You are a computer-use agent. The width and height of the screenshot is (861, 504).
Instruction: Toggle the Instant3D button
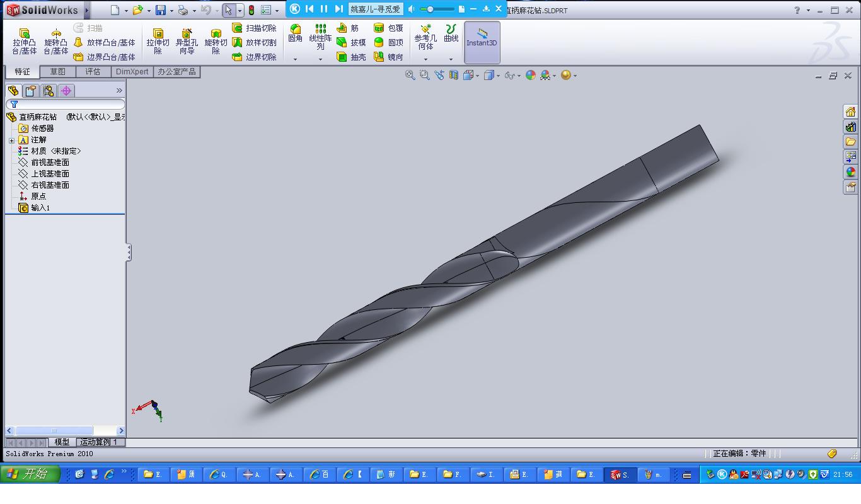pos(482,42)
